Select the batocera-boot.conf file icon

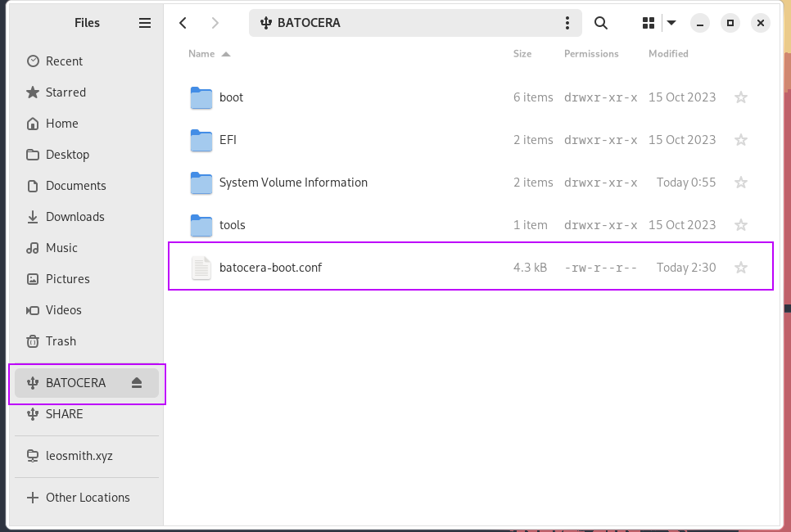coord(201,268)
